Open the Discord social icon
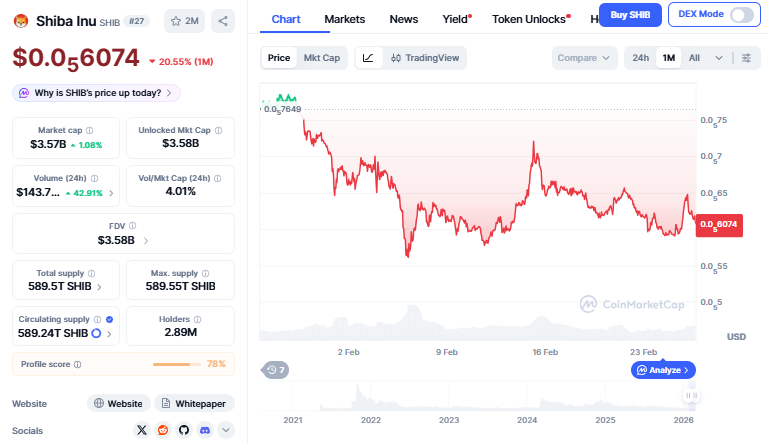 point(204,430)
